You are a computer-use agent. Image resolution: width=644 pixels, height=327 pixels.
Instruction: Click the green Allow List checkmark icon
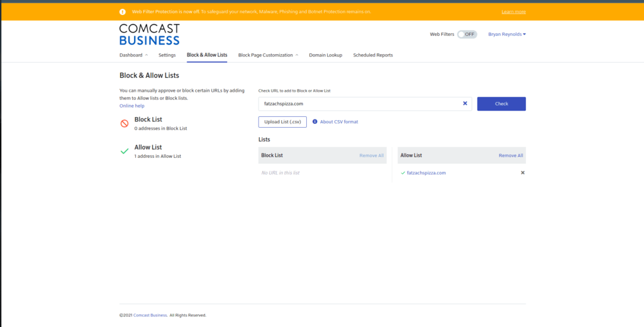click(x=125, y=152)
